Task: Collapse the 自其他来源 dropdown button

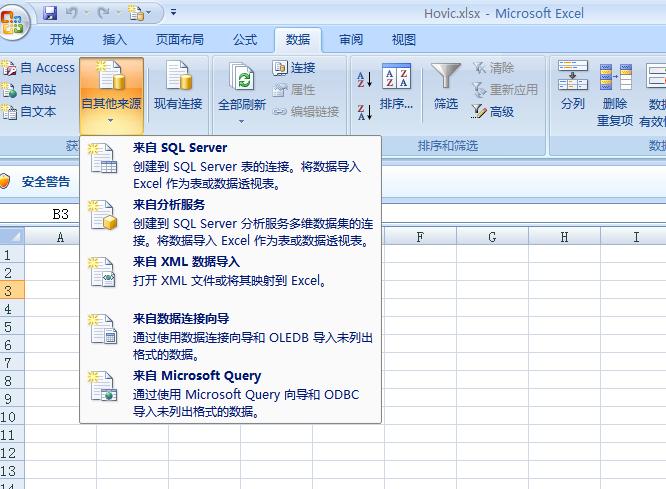Action: (x=111, y=96)
